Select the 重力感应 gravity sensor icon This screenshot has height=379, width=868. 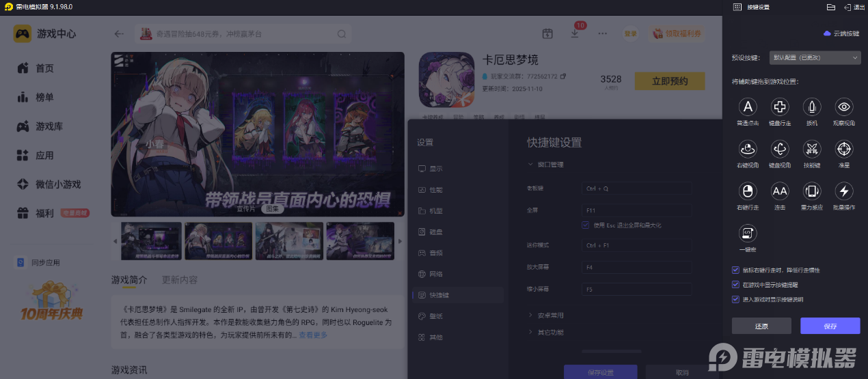tap(812, 191)
